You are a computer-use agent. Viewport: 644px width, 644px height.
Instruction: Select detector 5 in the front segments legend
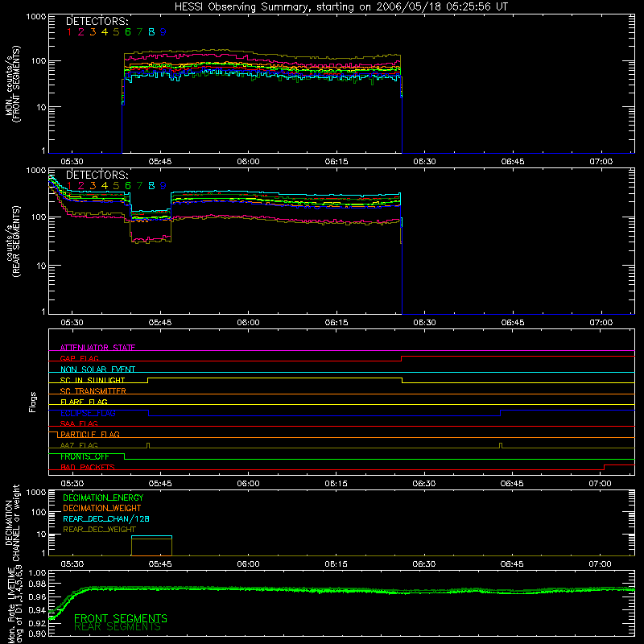click(x=116, y=32)
